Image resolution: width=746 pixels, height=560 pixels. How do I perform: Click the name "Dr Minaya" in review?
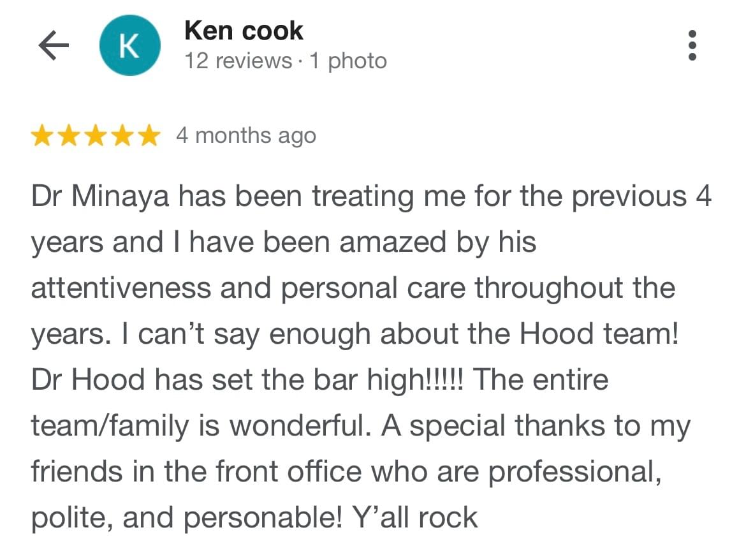pyautogui.click(x=100, y=196)
